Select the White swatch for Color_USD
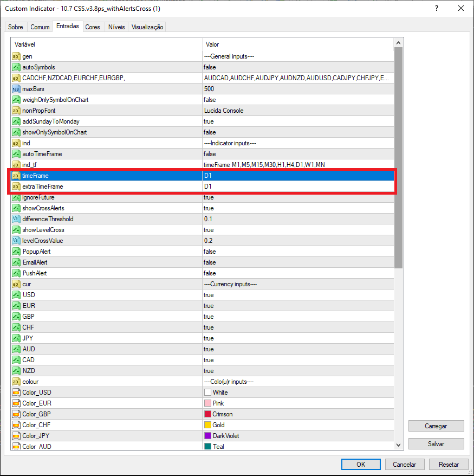The height and width of the screenshot is (476, 474). pos(207,393)
